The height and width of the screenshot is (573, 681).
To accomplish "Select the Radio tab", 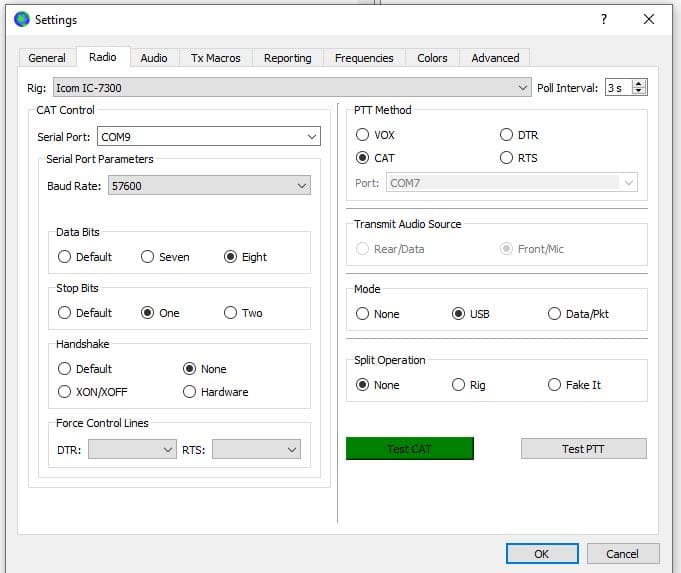I will 103,57.
